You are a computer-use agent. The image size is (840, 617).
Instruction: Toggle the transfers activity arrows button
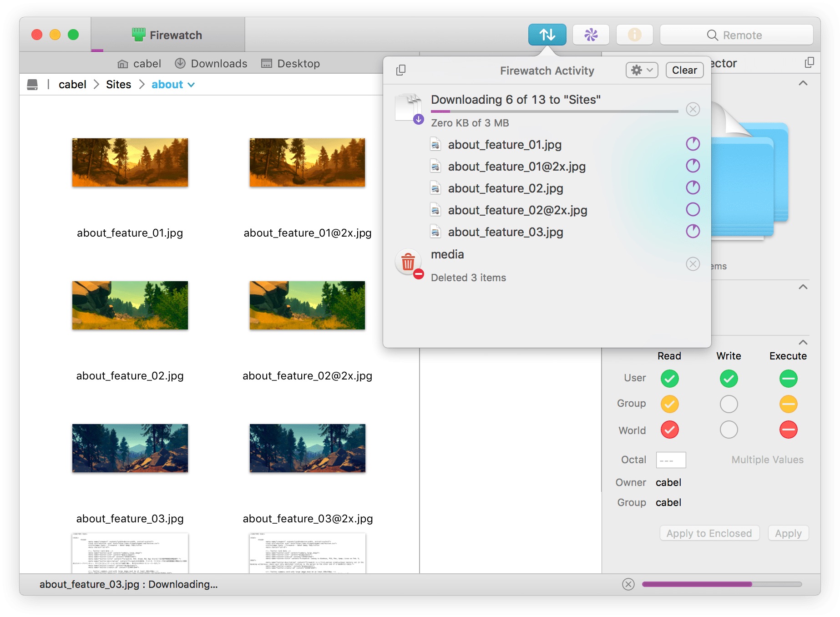[547, 35]
